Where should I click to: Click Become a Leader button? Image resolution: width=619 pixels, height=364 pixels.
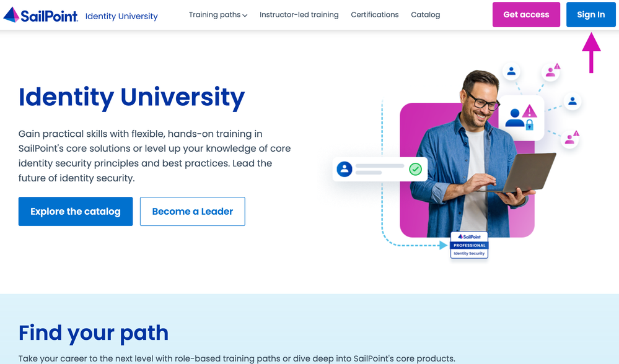(x=192, y=211)
